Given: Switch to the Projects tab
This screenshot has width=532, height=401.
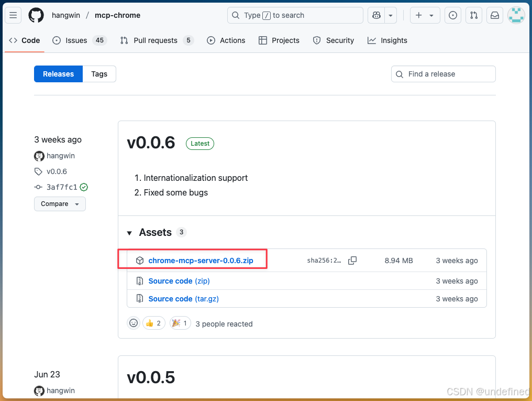Looking at the screenshot, I should click(279, 40).
